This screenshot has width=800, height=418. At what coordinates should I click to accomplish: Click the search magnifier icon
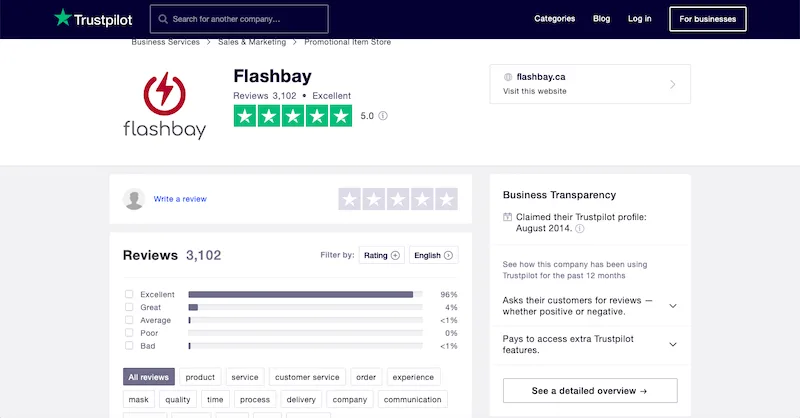pos(163,19)
